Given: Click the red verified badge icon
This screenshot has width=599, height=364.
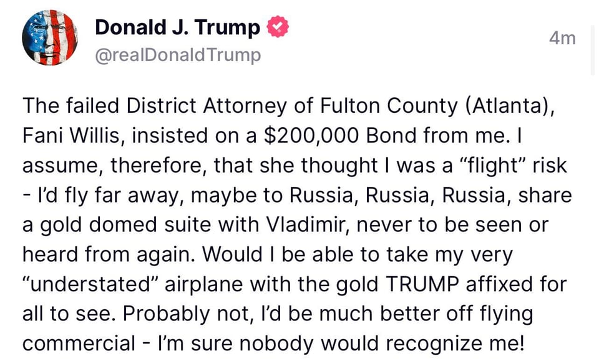Looking at the screenshot, I should click(x=278, y=27).
